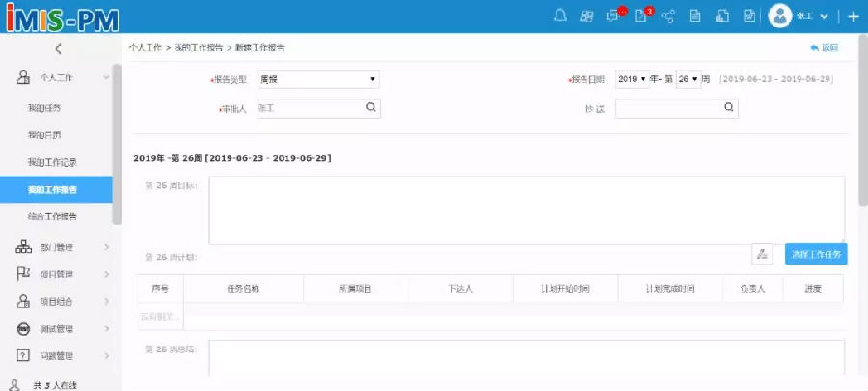
Task: Click the 第26周目标 text area
Action: tap(527, 209)
